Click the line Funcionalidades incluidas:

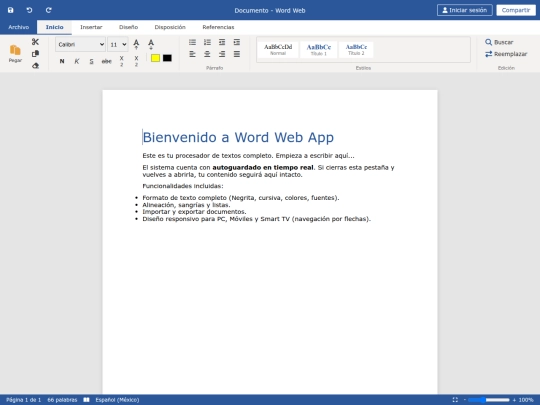coord(183,186)
